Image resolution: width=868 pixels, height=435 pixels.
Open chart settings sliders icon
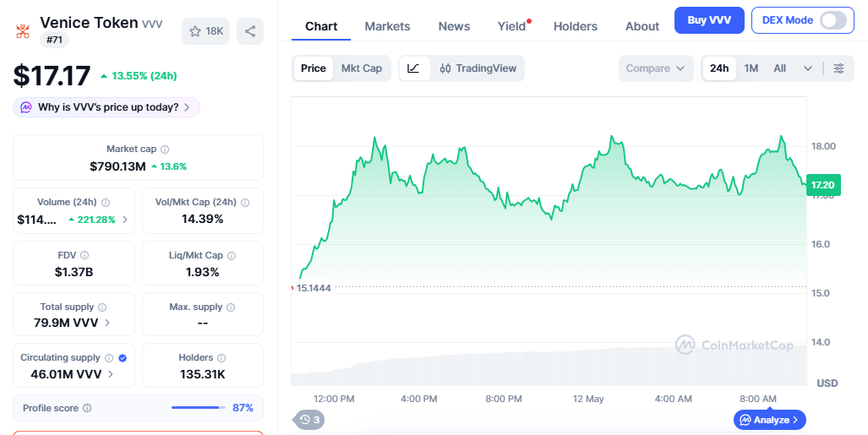click(839, 68)
